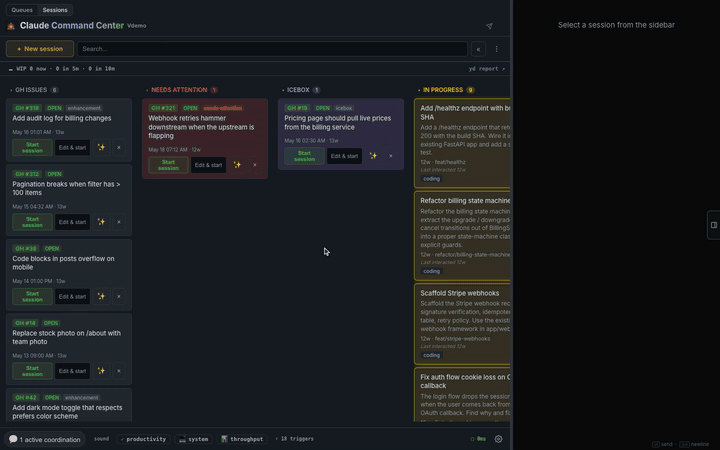720x450 pixels.
Task: Click the icebox label on GH #19
Action: 343,108
